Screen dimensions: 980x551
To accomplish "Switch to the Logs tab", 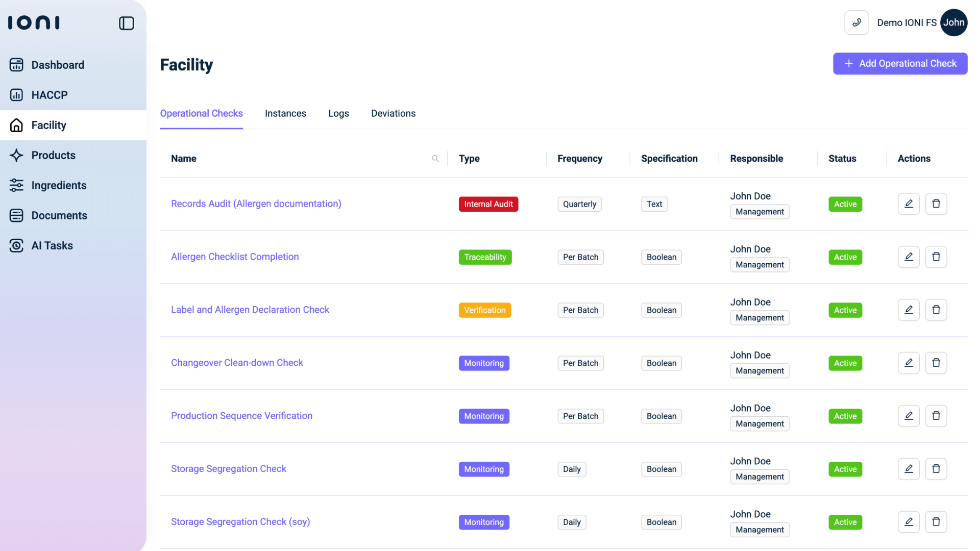I will click(338, 113).
